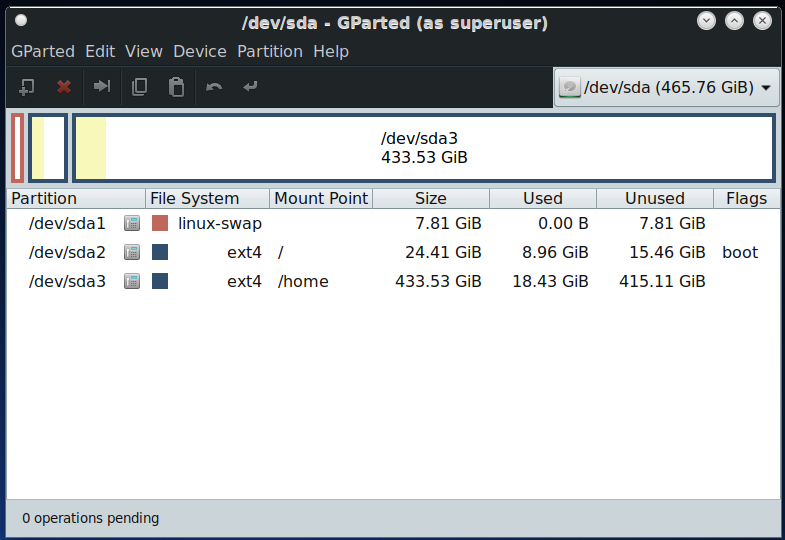This screenshot has height=540, width=785.
Task: Click the mounted-status icon for /dev/sda1
Action: 132,223
